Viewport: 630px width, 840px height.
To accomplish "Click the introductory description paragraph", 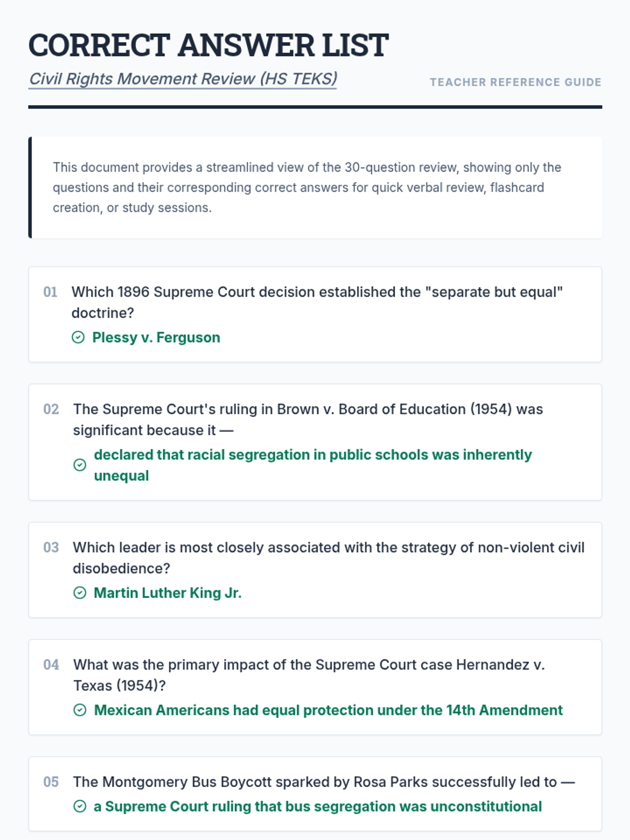I will pos(307,187).
